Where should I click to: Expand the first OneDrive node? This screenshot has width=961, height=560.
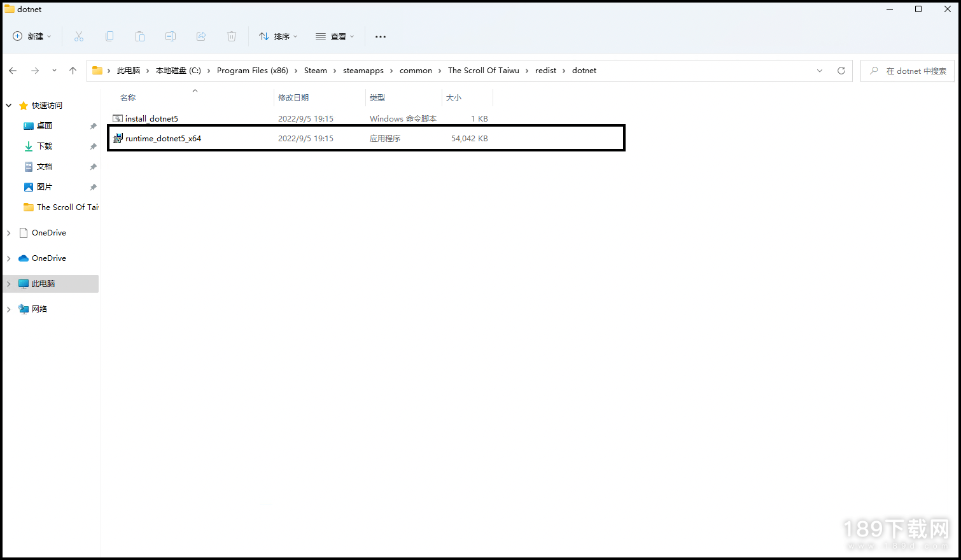point(9,233)
